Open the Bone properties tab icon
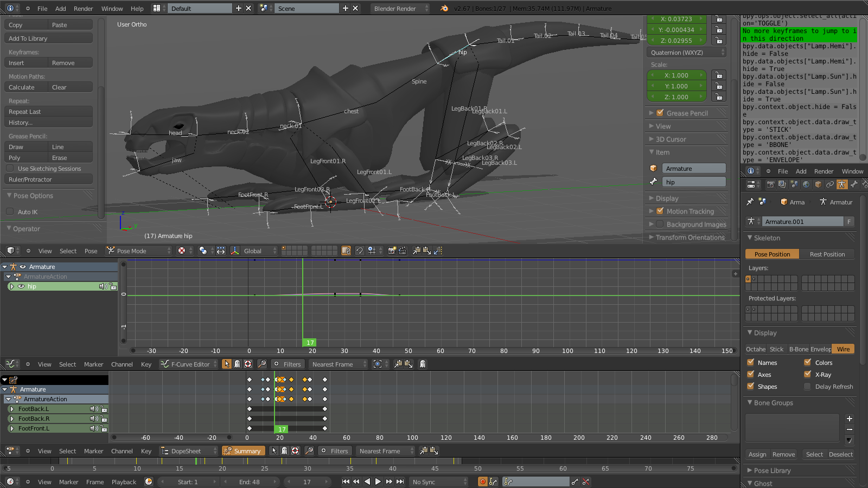 tap(853, 184)
